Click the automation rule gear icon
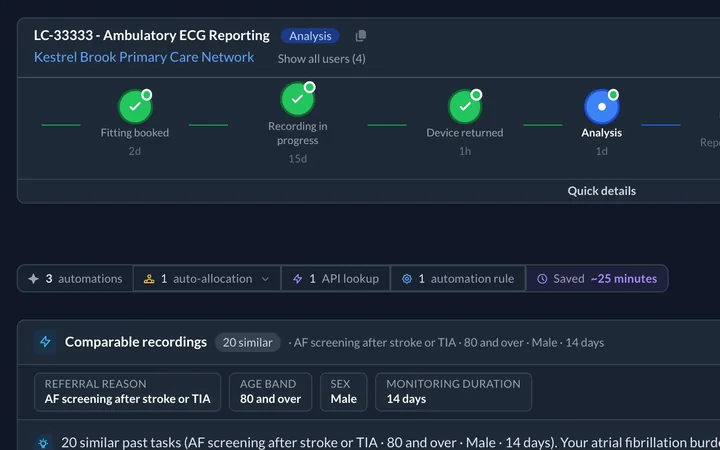The image size is (720, 450). click(407, 279)
